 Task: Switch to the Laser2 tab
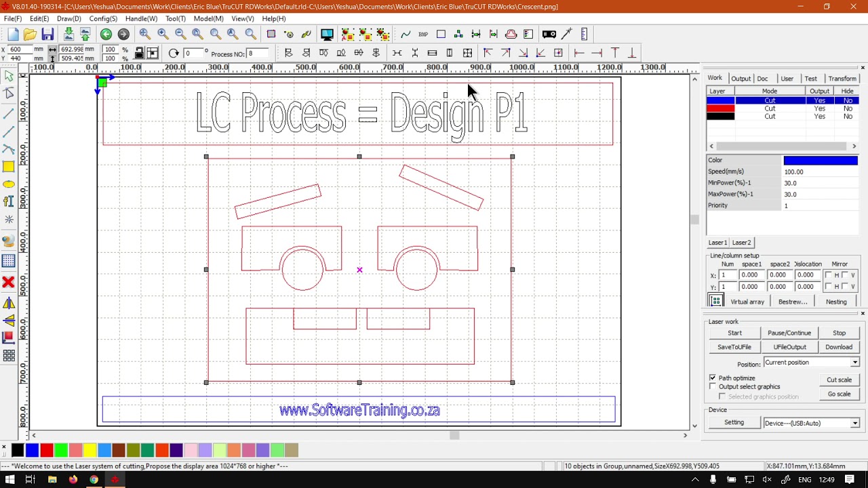pos(741,243)
